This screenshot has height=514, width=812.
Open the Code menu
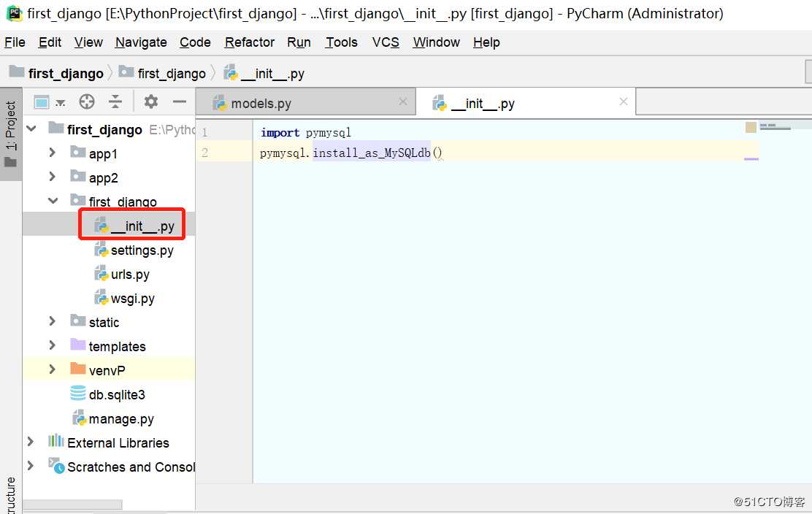pyautogui.click(x=195, y=42)
